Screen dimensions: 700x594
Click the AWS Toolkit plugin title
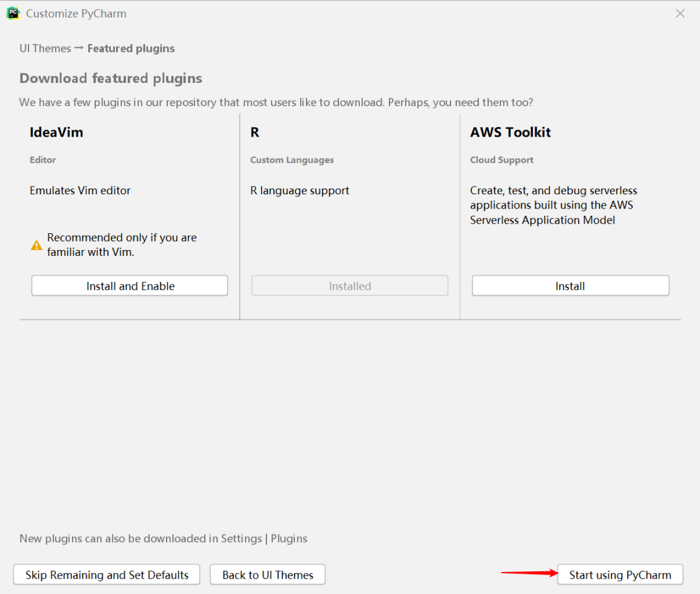point(510,132)
